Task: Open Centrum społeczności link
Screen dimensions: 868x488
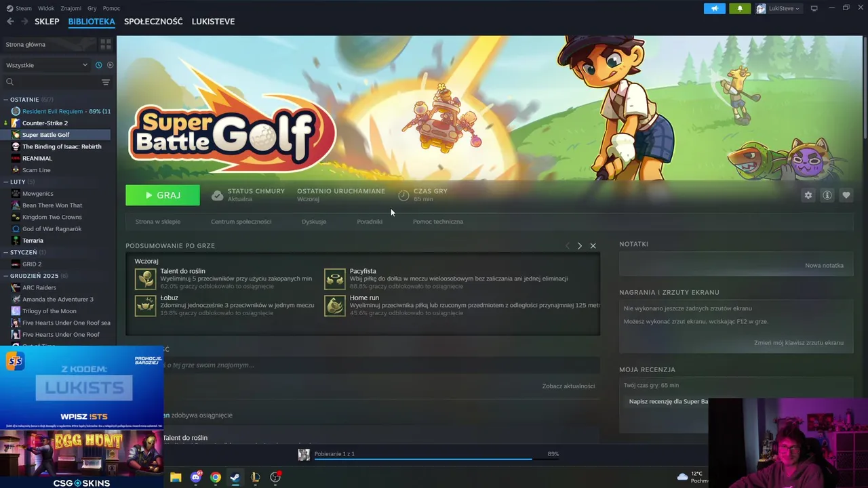Action: click(x=241, y=222)
